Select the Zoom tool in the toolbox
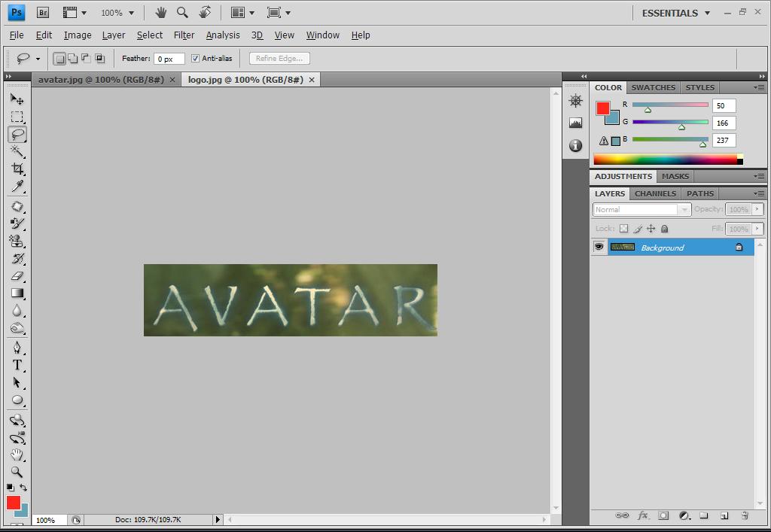This screenshot has height=532, width=771. coord(17,472)
